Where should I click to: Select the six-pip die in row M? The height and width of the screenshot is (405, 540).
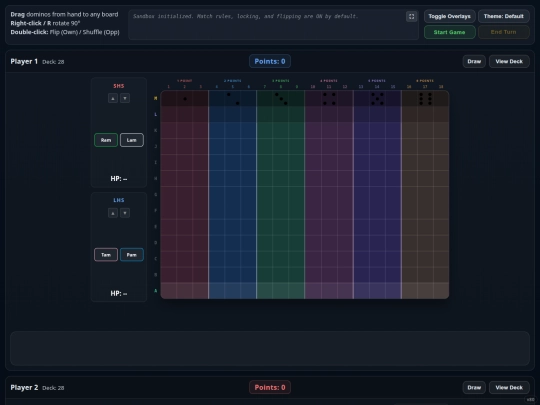425,99
